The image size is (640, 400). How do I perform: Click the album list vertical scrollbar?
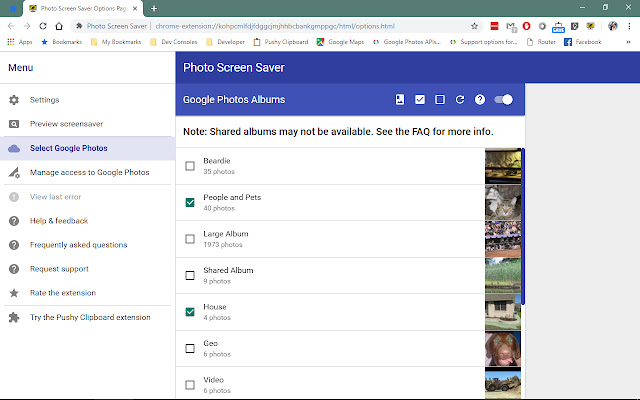click(x=522, y=230)
